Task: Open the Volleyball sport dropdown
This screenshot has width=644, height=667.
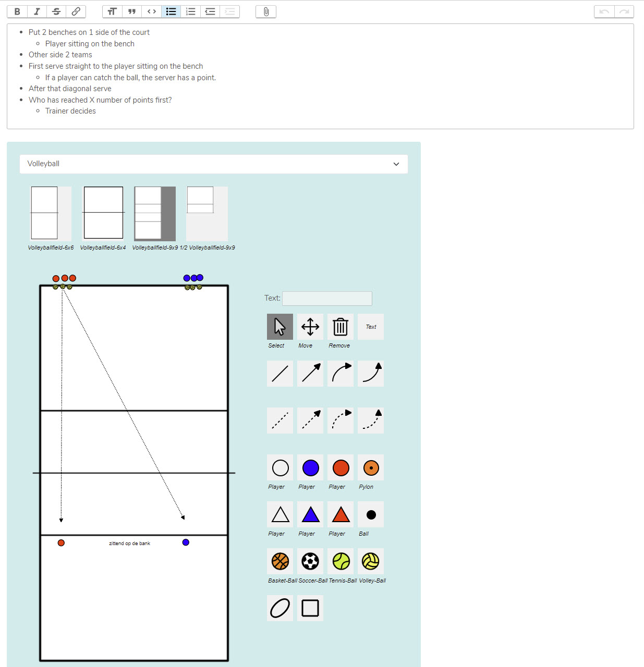Action: 214,164
